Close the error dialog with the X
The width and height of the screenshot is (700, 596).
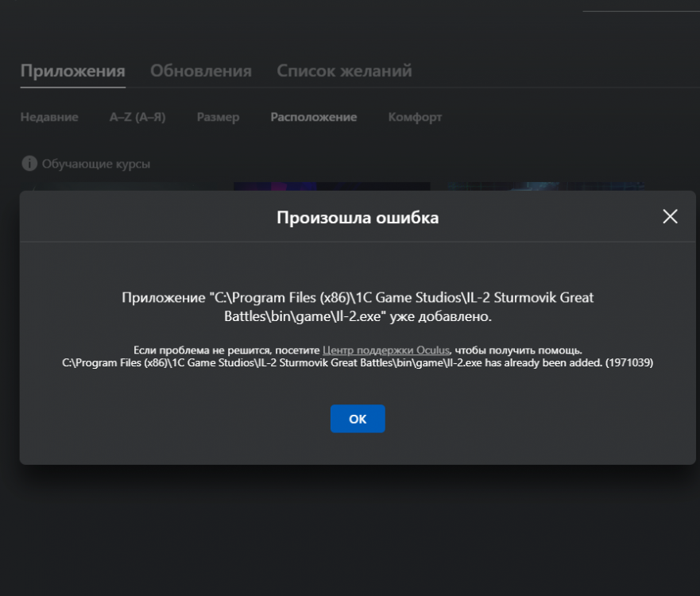pyautogui.click(x=670, y=216)
